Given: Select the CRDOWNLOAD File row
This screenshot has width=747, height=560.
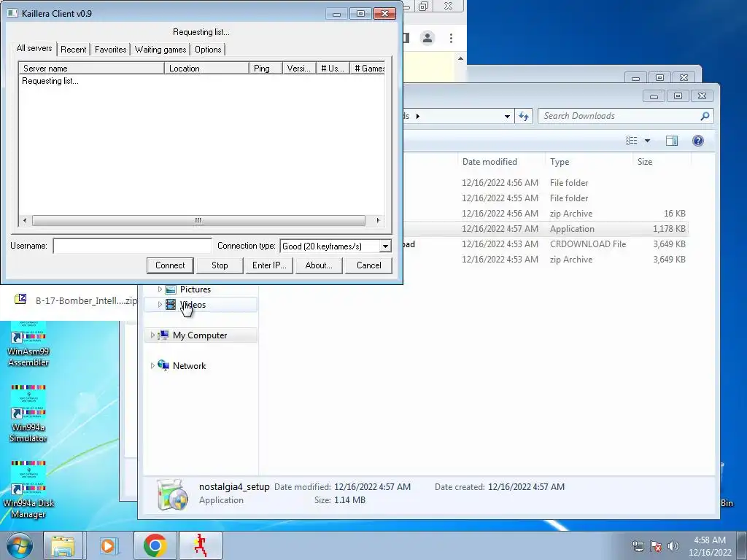Looking at the screenshot, I should click(x=546, y=244).
